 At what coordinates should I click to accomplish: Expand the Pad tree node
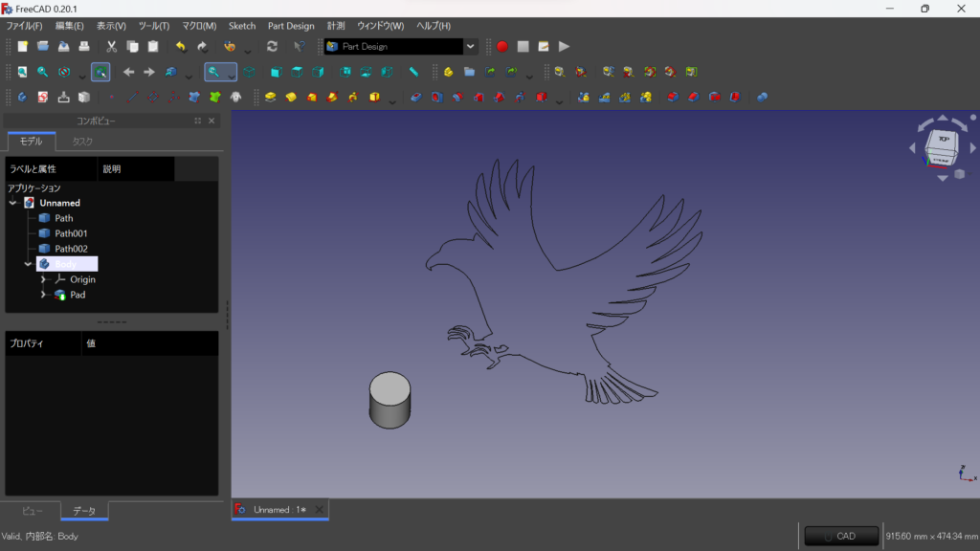(x=43, y=295)
